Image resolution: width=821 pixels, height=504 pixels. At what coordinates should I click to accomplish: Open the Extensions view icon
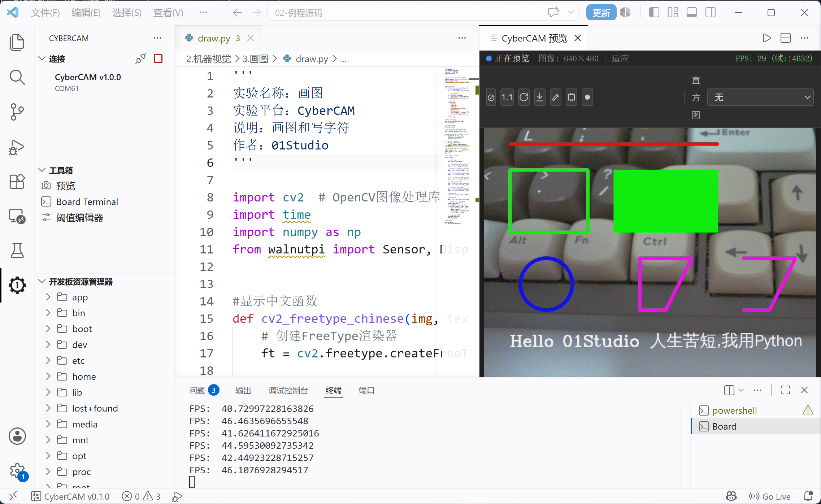tap(17, 181)
